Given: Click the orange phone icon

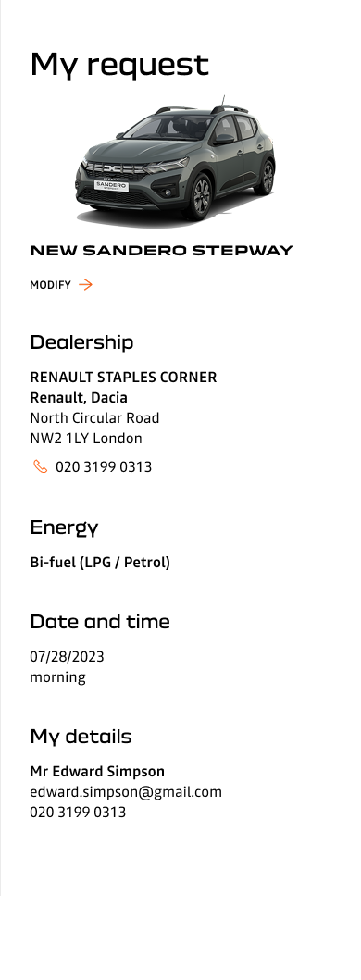Looking at the screenshot, I should point(40,467).
